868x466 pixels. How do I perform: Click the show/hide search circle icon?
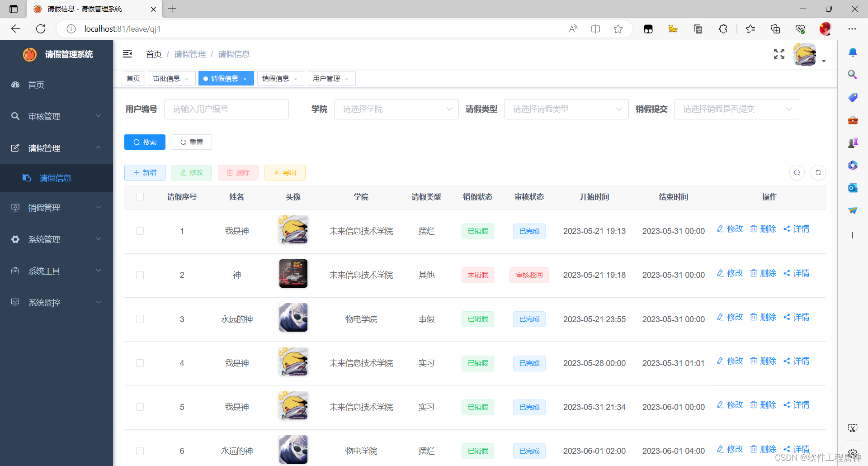pyautogui.click(x=797, y=172)
